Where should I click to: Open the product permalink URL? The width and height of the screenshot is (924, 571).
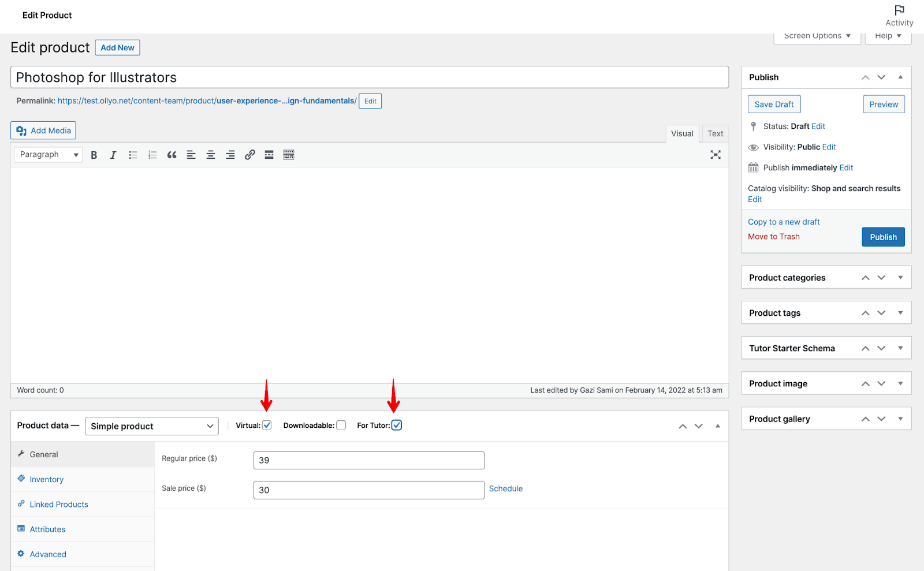(x=207, y=100)
